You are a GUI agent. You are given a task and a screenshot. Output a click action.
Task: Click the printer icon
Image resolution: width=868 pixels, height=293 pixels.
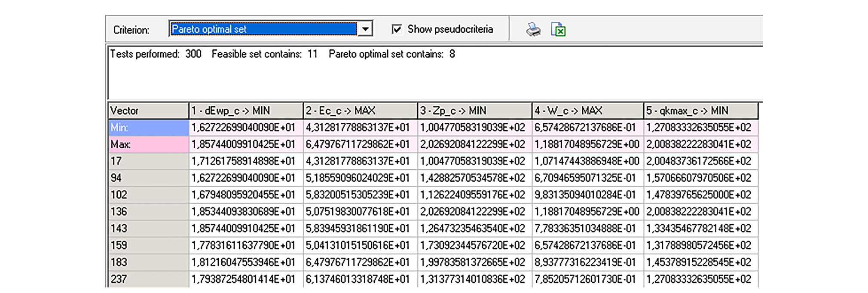tap(533, 30)
